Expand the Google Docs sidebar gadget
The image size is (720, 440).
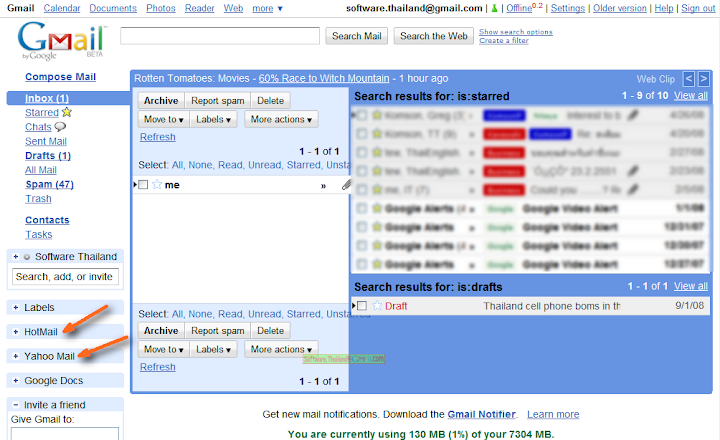coord(16,380)
